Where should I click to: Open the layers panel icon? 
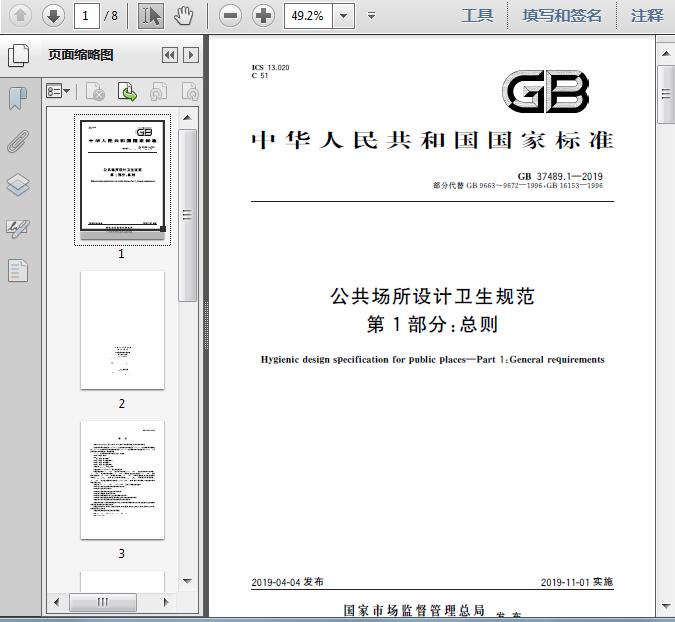click(x=18, y=185)
